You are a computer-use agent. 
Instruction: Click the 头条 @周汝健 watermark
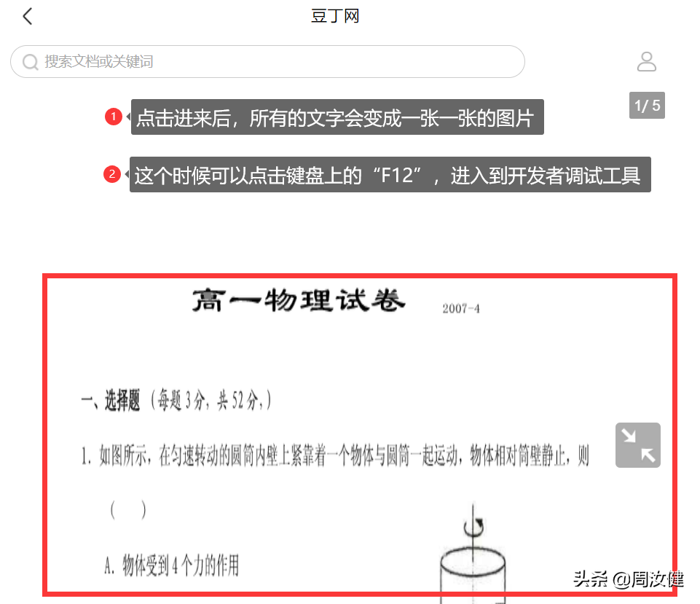pos(628,579)
